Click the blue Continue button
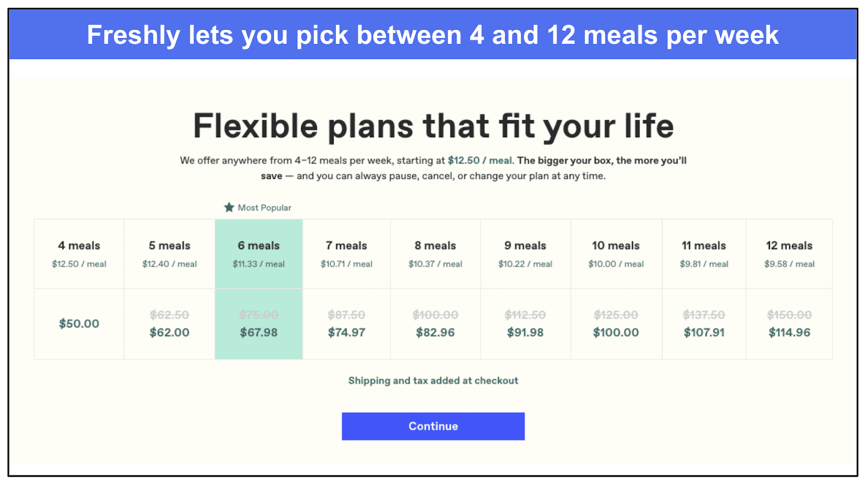This screenshot has width=868, height=488. [x=433, y=426]
